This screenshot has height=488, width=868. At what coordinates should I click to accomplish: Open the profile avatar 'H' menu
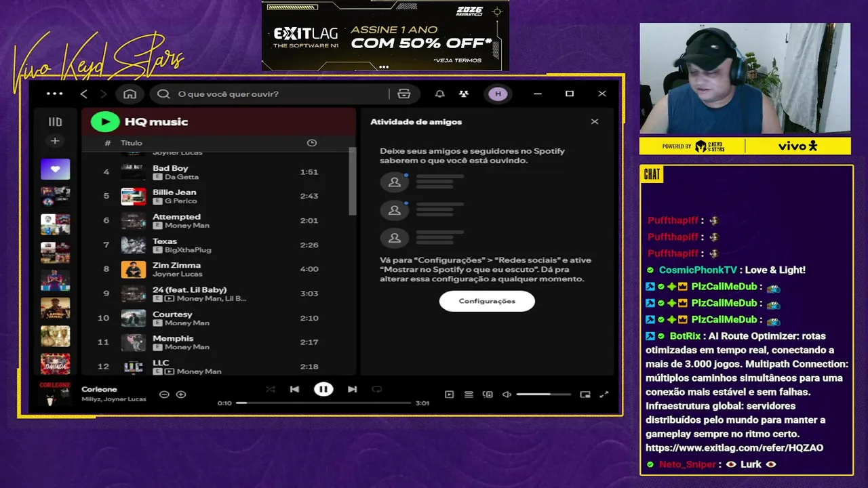pos(498,94)
